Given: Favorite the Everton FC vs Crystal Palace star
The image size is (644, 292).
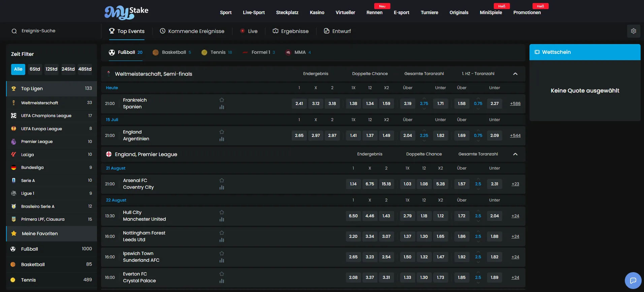Looking at the screenshot, I should coord(222,274).
